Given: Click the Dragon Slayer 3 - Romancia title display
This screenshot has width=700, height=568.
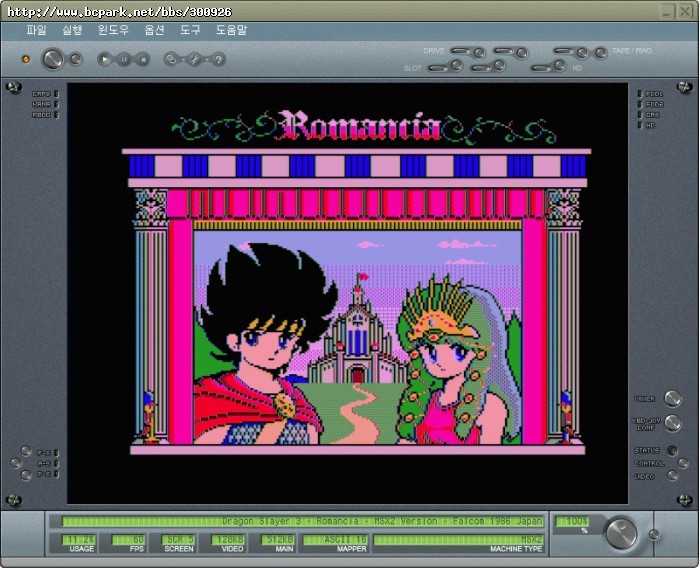Looking at the screenshot, I should [x=303, y=521].
